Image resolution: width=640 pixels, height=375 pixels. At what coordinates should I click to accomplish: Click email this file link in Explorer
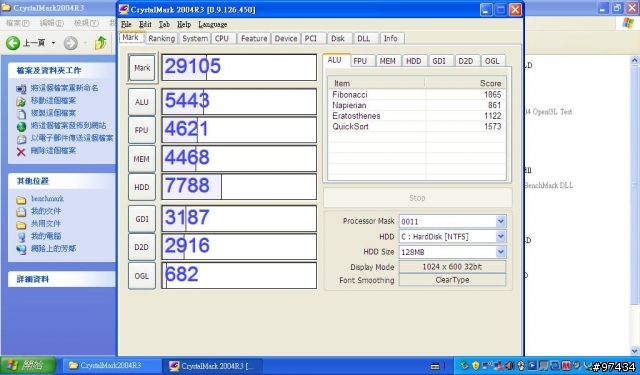tap(72, 138)
